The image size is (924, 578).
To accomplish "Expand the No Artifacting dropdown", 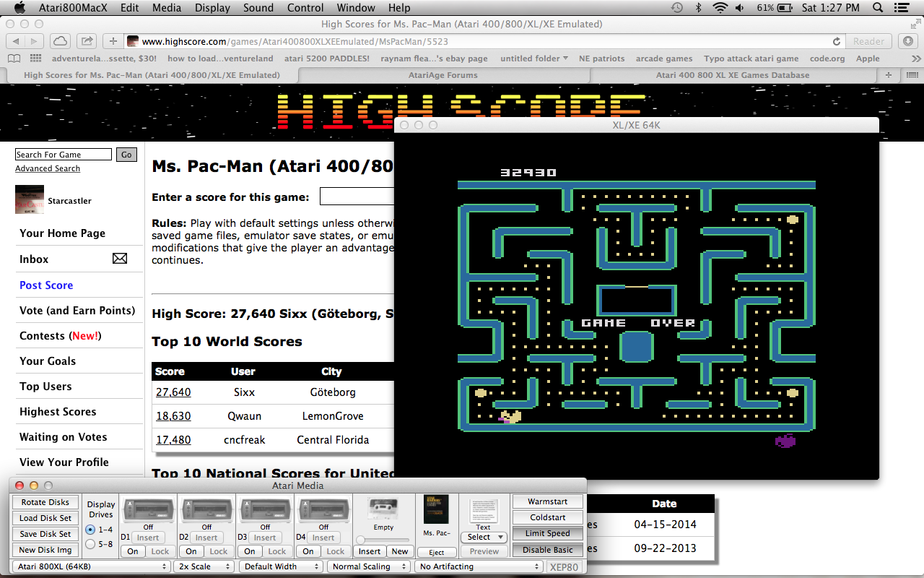I will point(479,566).
